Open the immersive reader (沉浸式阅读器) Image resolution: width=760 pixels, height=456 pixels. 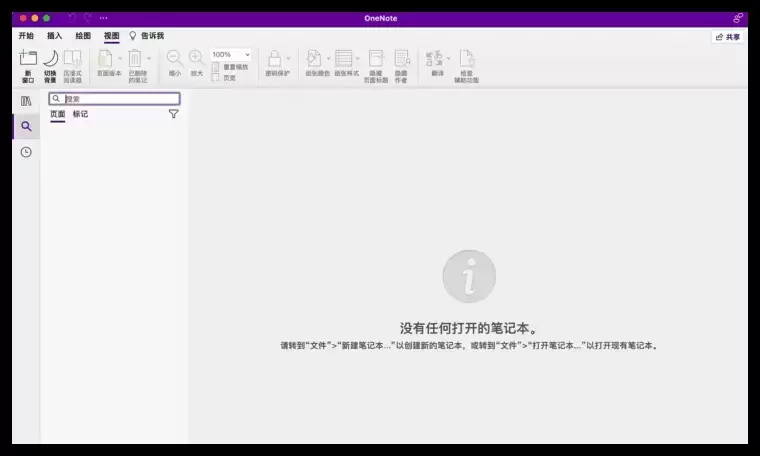click(x=73, y=66)
